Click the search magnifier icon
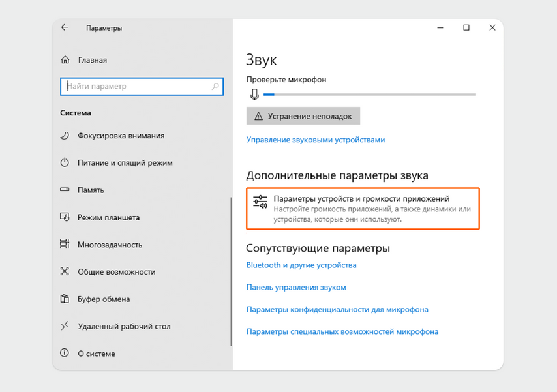The height and width of the screenshot is (392, 557). click(x=215, y=86)
